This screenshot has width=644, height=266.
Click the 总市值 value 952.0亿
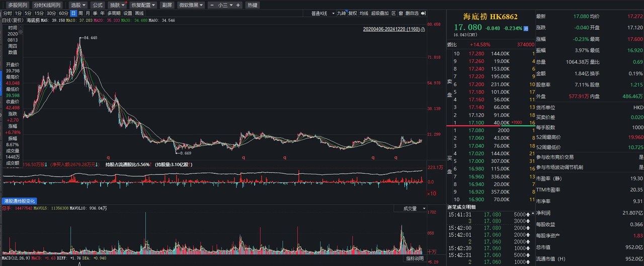(634, 247)
